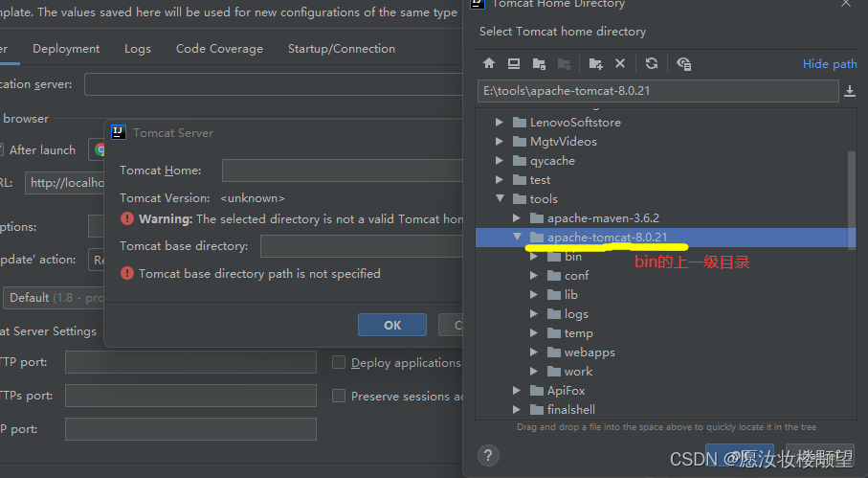The height and width of the screenshot is (478, 868).
Task: Go to home directory via house icon
Action: tap(489, 63)
